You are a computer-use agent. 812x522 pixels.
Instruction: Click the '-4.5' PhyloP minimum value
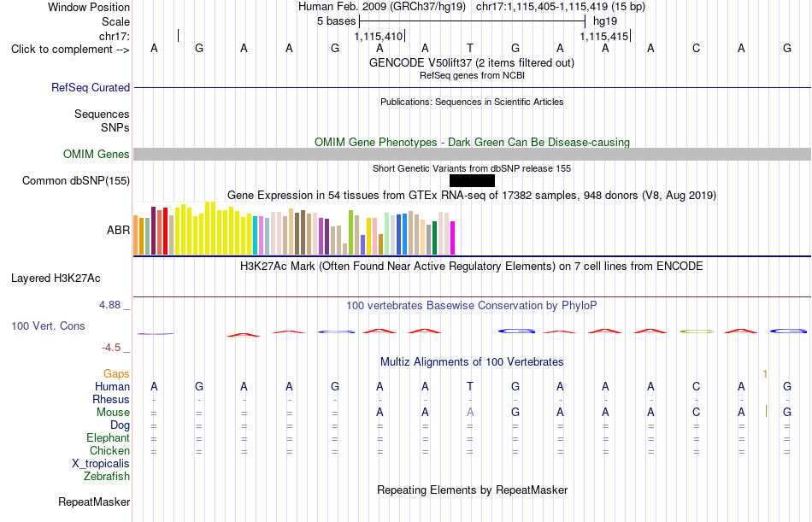point(111,348)
